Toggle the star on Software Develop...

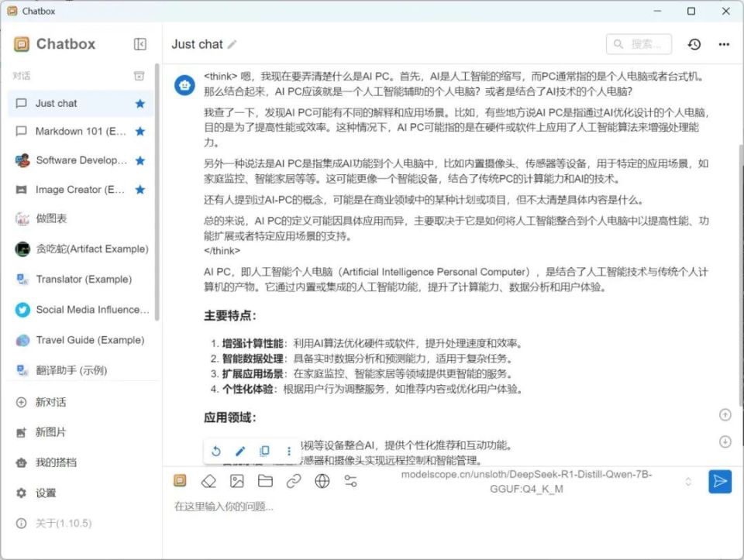coord(140,160)
